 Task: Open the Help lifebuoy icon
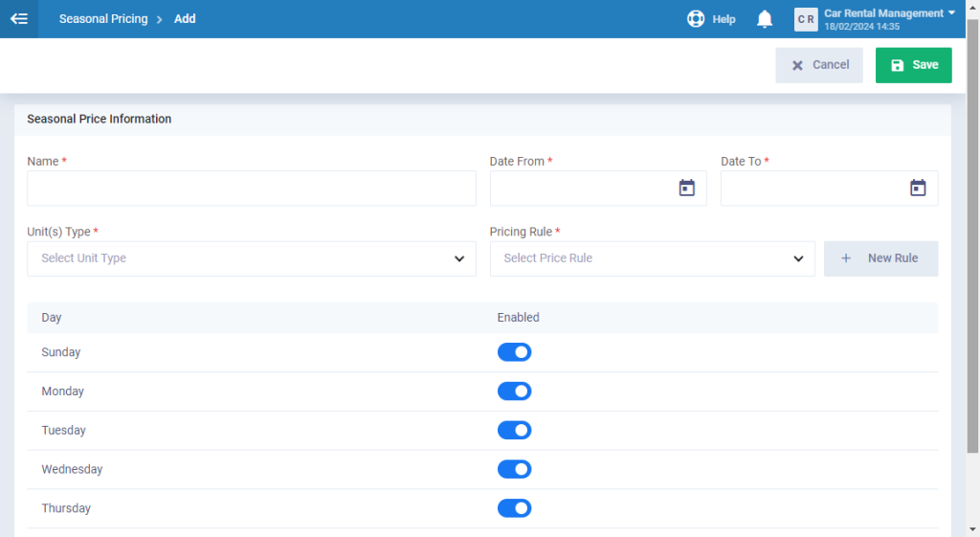click(x=696, y=19)
